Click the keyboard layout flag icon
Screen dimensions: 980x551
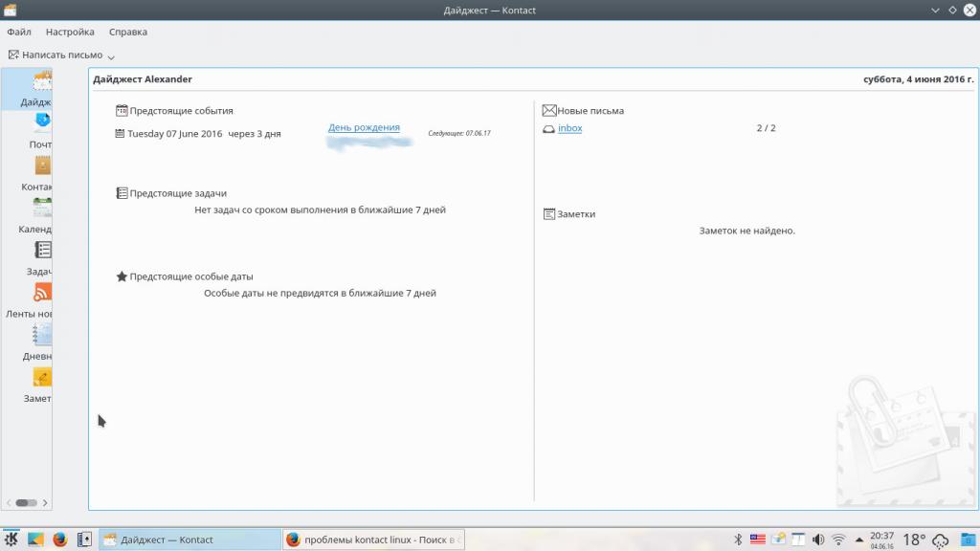(758, 540)
